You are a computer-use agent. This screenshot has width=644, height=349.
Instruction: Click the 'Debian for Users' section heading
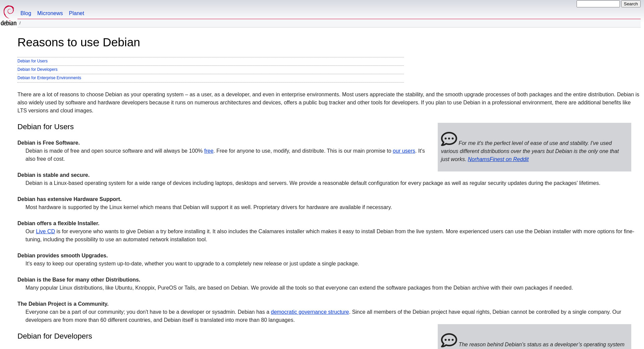coord(46,127)
